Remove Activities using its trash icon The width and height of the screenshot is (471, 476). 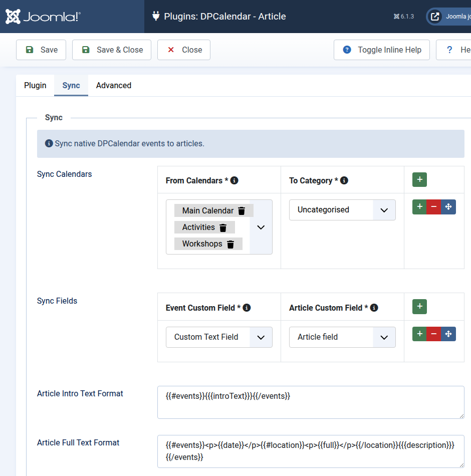pyautogui.click(x=223, y=227)
